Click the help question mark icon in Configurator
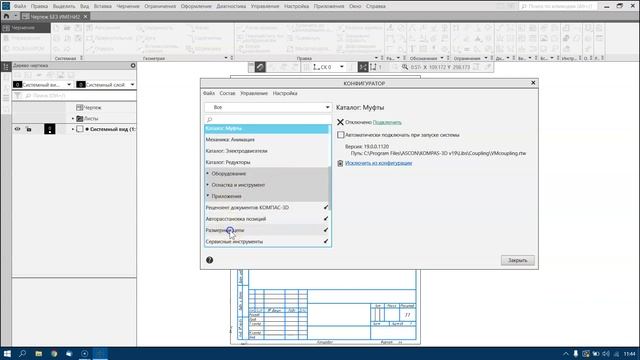 209,260
